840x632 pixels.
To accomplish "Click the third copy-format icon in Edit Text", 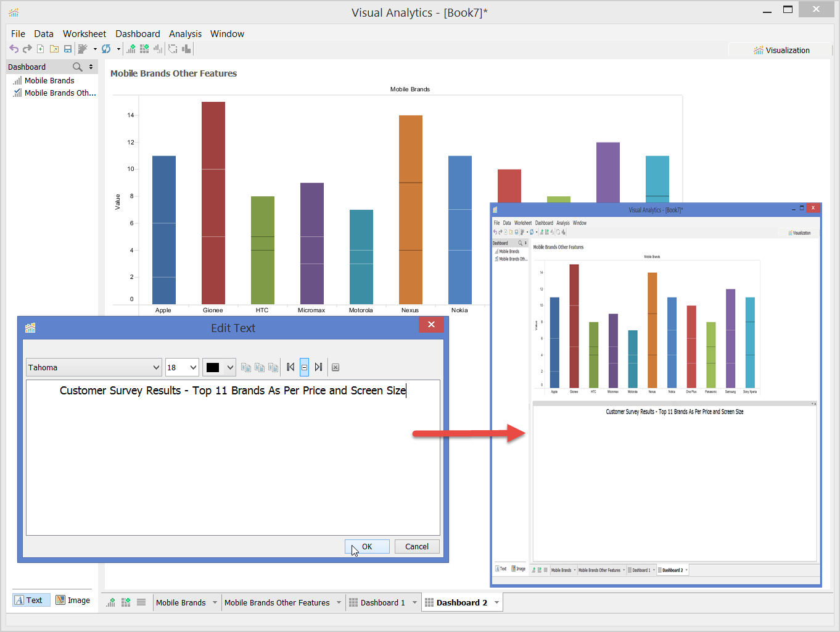I will pyautogui.click(x=273, y=367).
